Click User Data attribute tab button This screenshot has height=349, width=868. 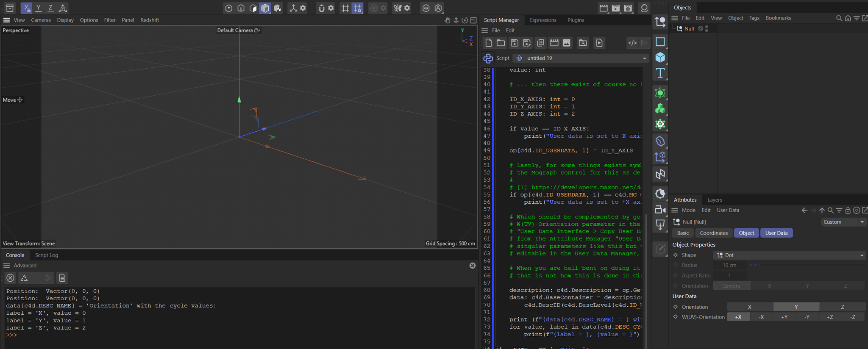tap(776, 233)
